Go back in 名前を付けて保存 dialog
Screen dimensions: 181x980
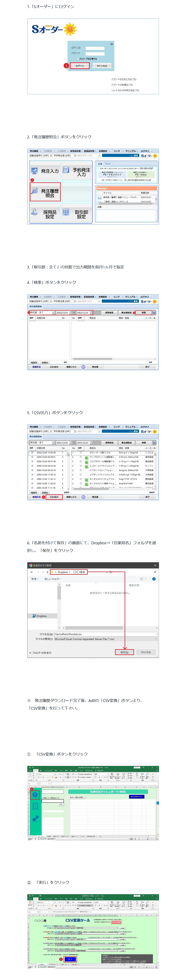pos(32,572)
